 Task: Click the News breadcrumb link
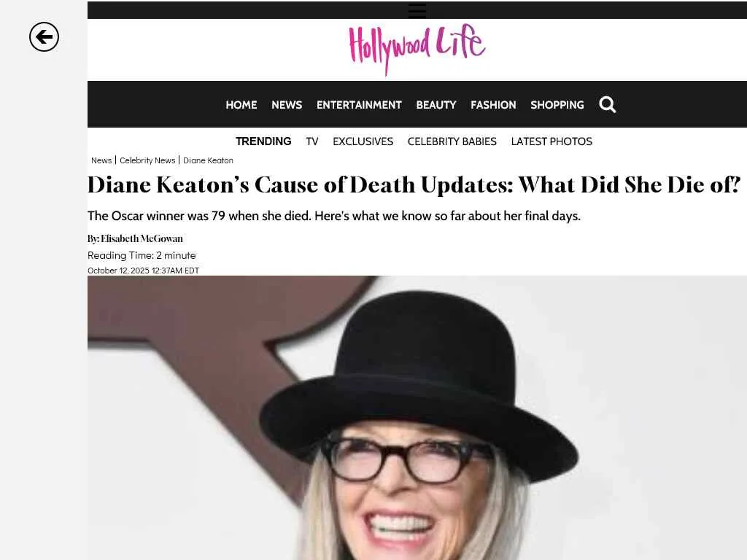(x=101, y=160)
